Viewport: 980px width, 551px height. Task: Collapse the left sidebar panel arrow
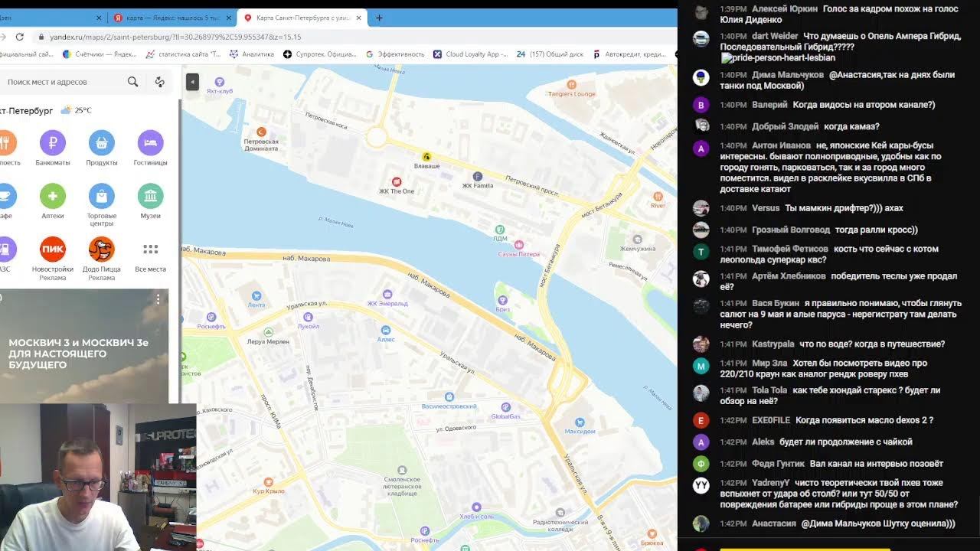coord(192,82)
